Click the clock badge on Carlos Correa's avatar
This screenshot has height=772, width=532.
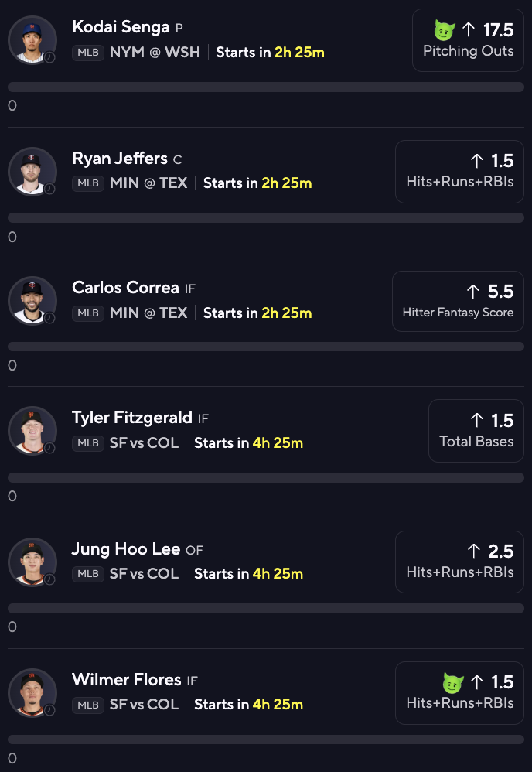[x=49, y=318]
